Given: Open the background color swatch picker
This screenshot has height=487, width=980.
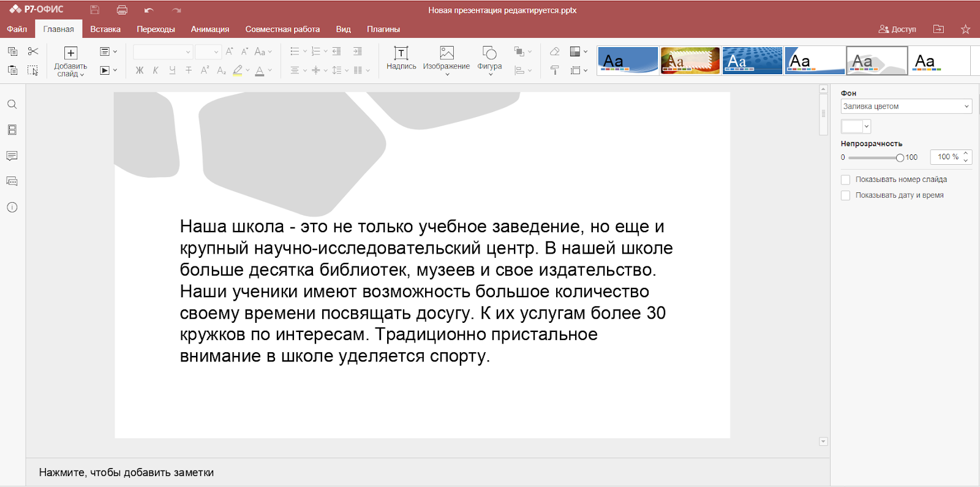Looking at the screenshot, I should point(856,127).
